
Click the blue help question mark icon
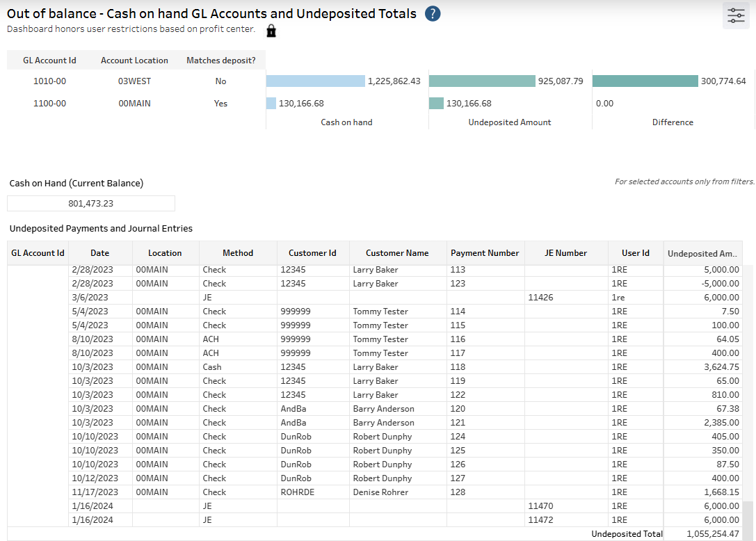point(433,14)
